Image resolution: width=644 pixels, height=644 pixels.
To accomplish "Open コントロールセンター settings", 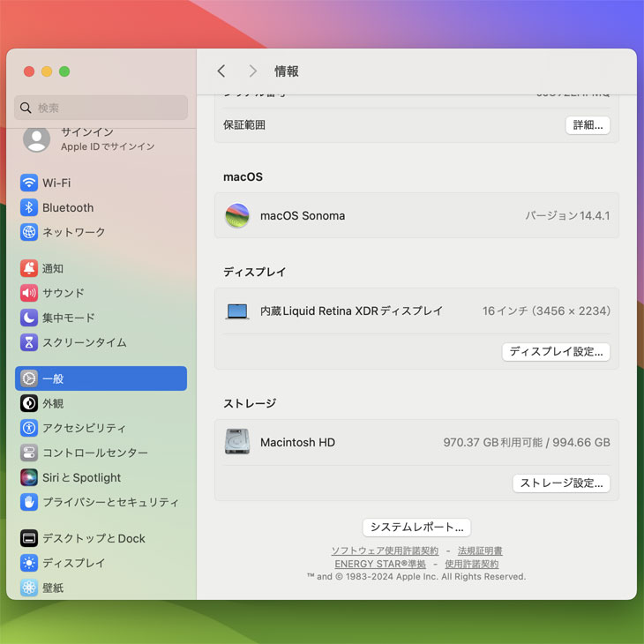I will [101, 453].
